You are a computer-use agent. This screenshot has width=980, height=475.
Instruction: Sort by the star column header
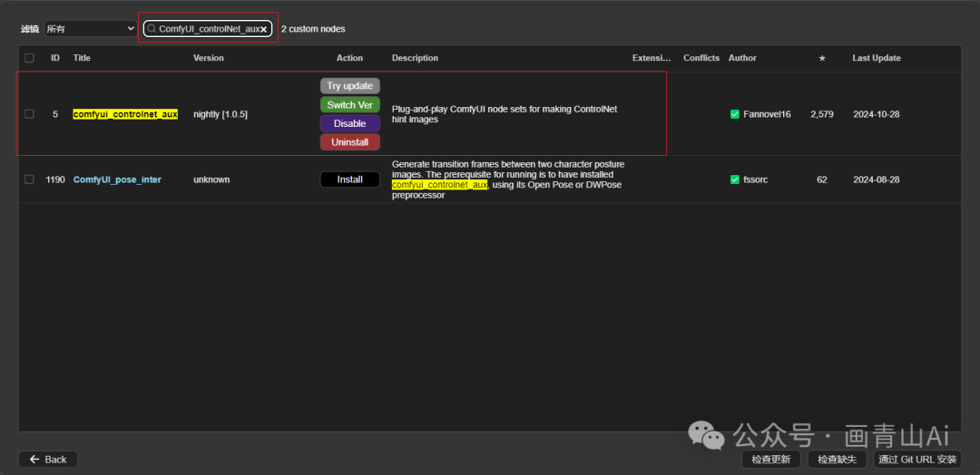822,58
